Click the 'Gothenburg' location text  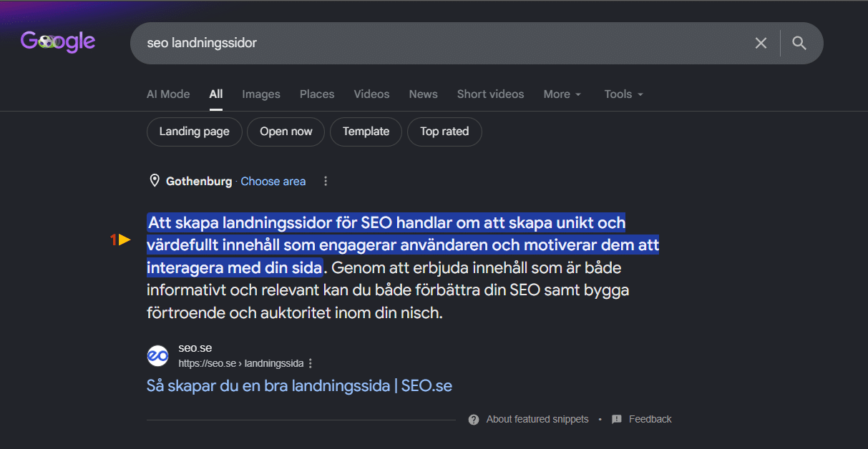pyautogui.click(x=199, y=182)
